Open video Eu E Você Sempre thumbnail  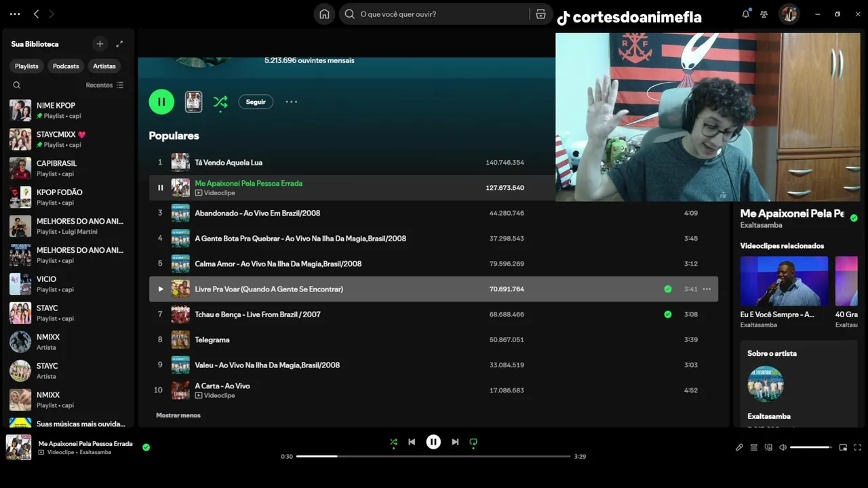pyautogui.click(x=784, y=281)
